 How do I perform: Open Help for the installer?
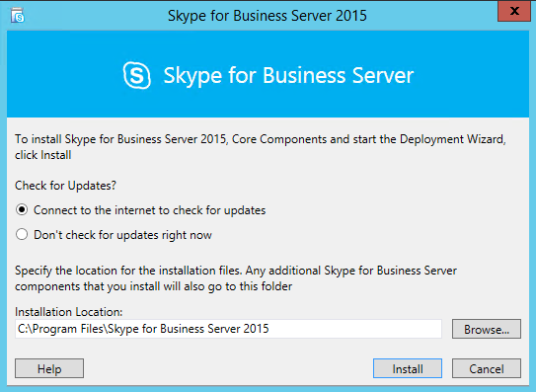[49, 368]
